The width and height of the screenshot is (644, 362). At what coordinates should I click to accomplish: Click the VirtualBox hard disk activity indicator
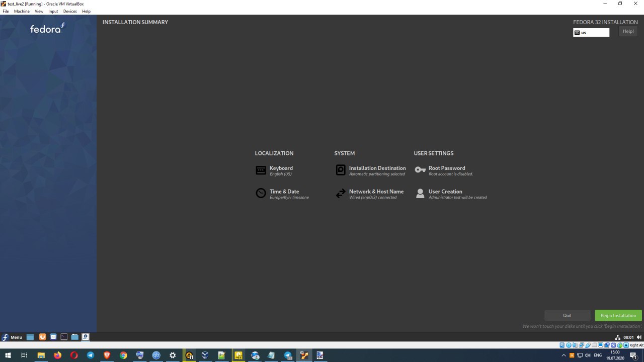click(x=562, y=345)
